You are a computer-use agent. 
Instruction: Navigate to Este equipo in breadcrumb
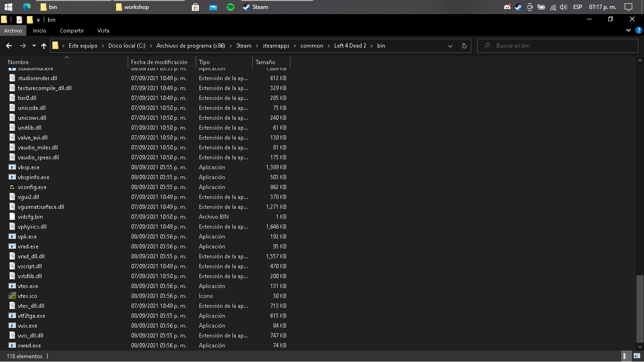pos(83,46)
